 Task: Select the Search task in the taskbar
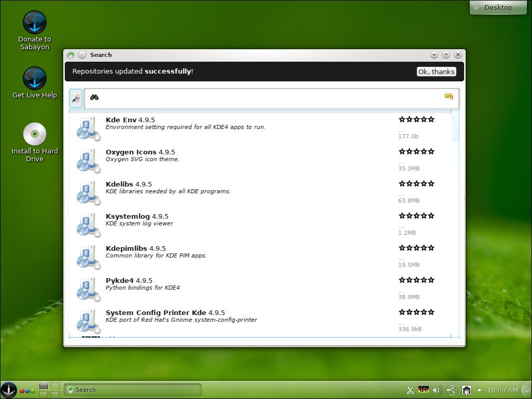pos(133,390)
